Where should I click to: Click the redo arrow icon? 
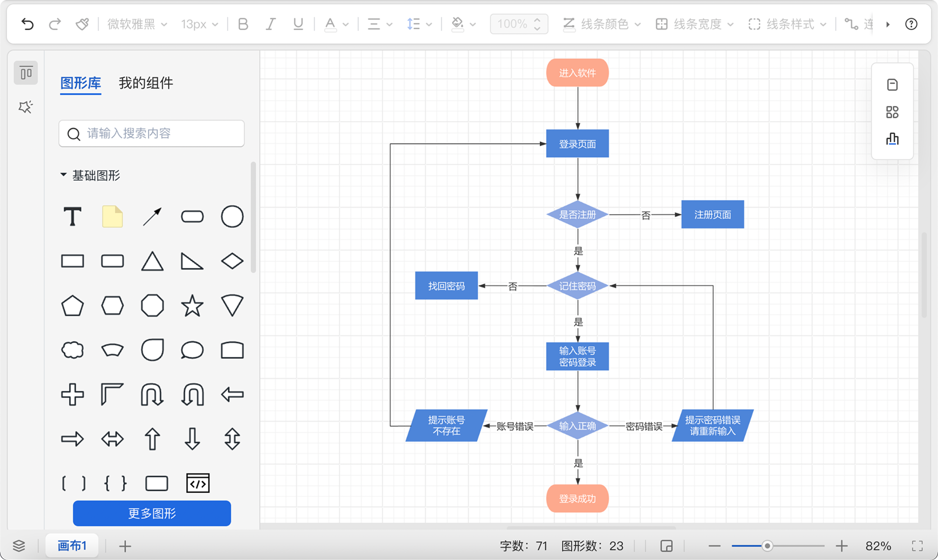[x=55, y=24]
